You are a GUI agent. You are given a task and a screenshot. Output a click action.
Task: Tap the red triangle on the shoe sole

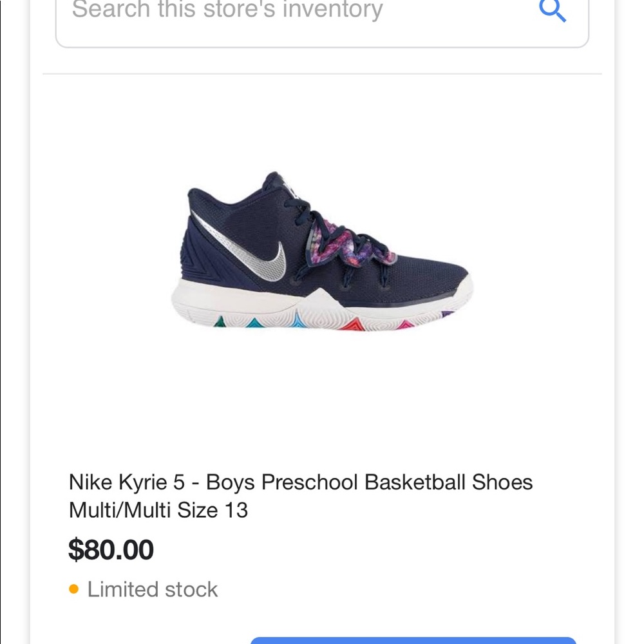(351, 324)
